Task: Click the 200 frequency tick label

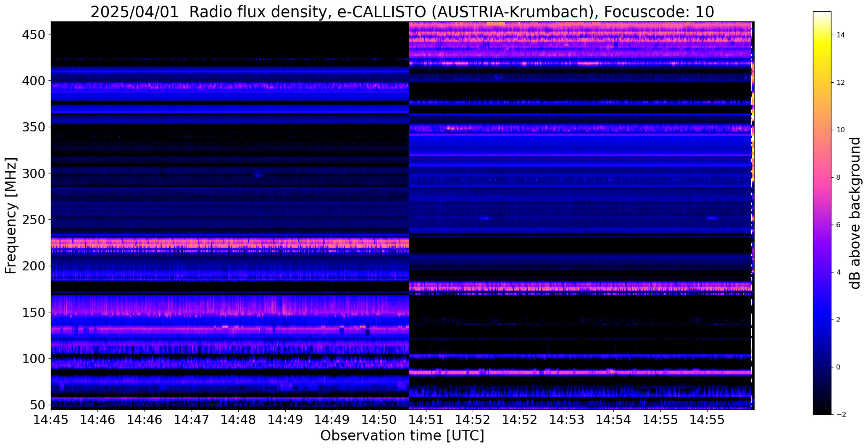Action: click(33, 266)
